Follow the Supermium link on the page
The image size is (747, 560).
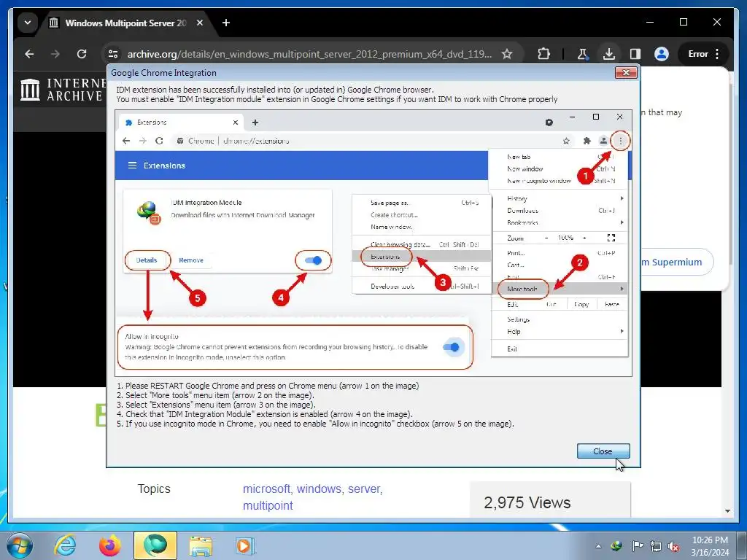pos(676,262)
